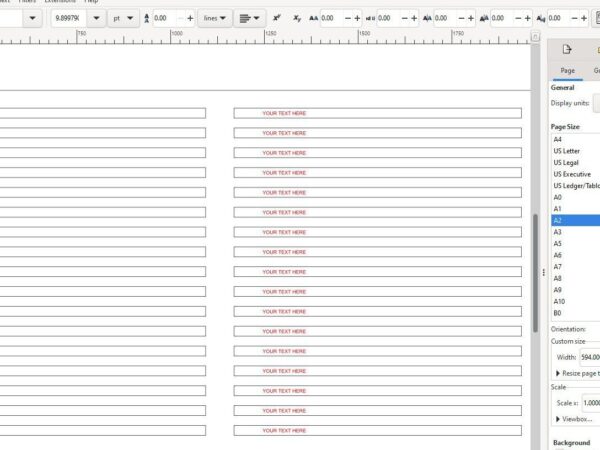Choose A3 in the page size list
This screenshot has height=450, width=600.
point(558,232)
